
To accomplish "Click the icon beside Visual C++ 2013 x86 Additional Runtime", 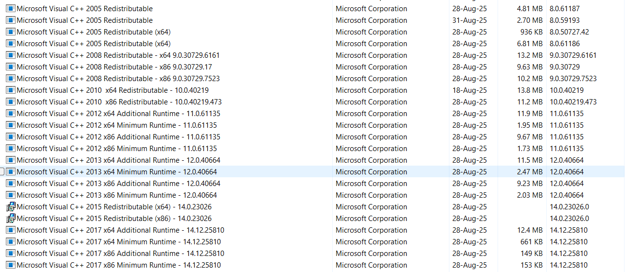I will coord(11,184).
